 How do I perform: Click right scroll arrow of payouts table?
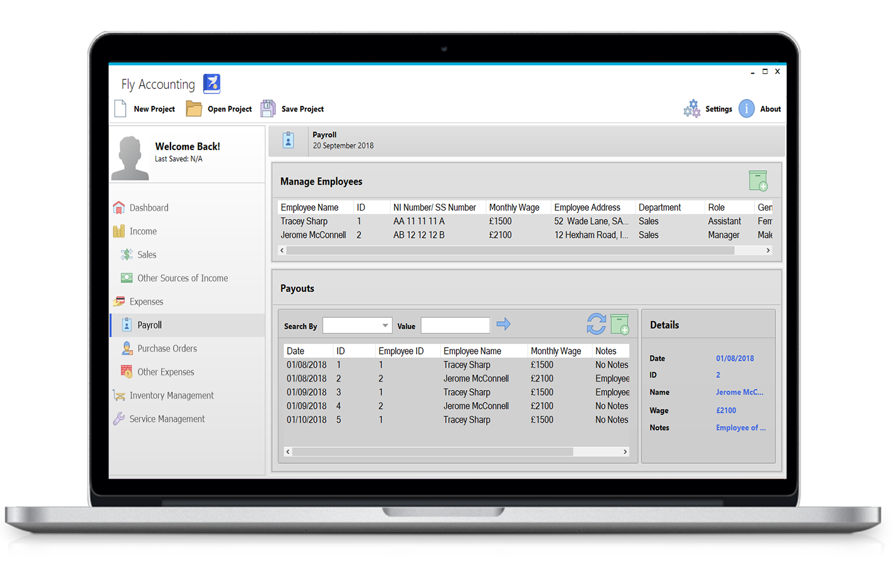coord(625,452)
